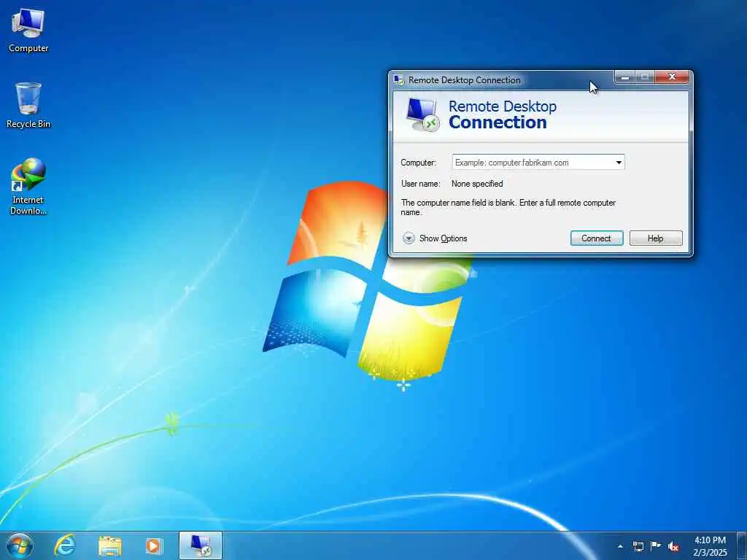Image resolution: width=747 pixels, height=560 pixels.
Task: Open the network status tray icon
Action: pyautogui.click(x=638, y=546)
